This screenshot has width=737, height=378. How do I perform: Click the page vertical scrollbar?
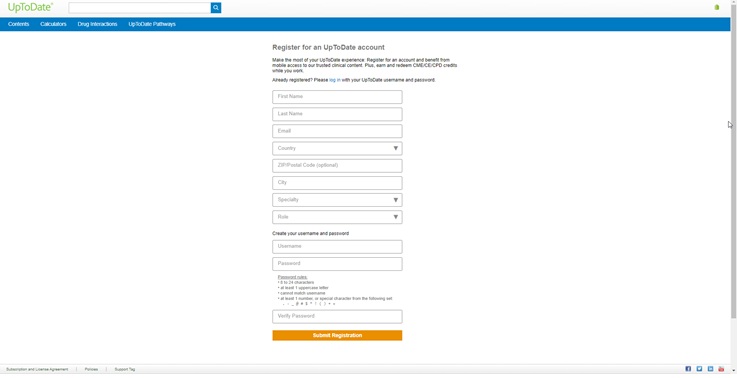734,160
